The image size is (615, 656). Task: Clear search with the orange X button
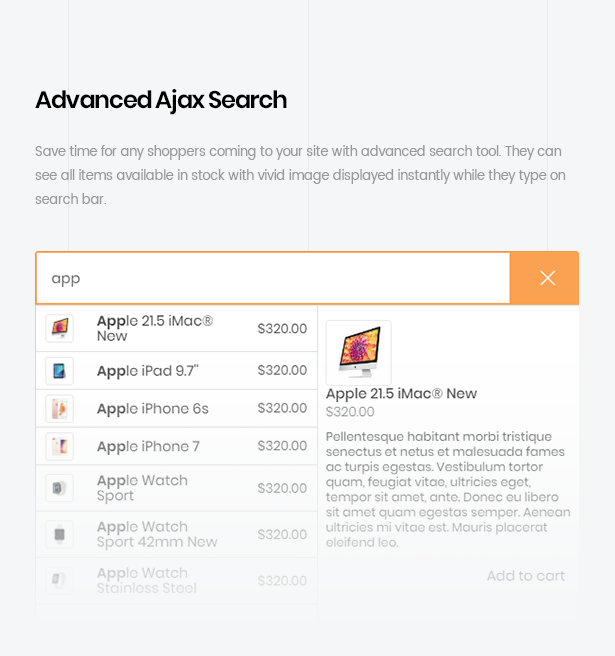click(546, 278)
